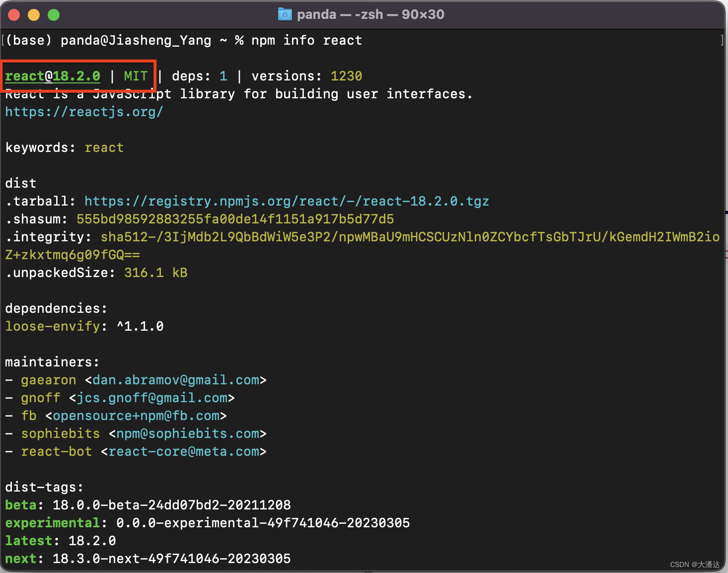Click the prompt text 'panda@Jiasheng_Yang'
The width and height of the screenshot is (728, 573).
pos(136,40)
